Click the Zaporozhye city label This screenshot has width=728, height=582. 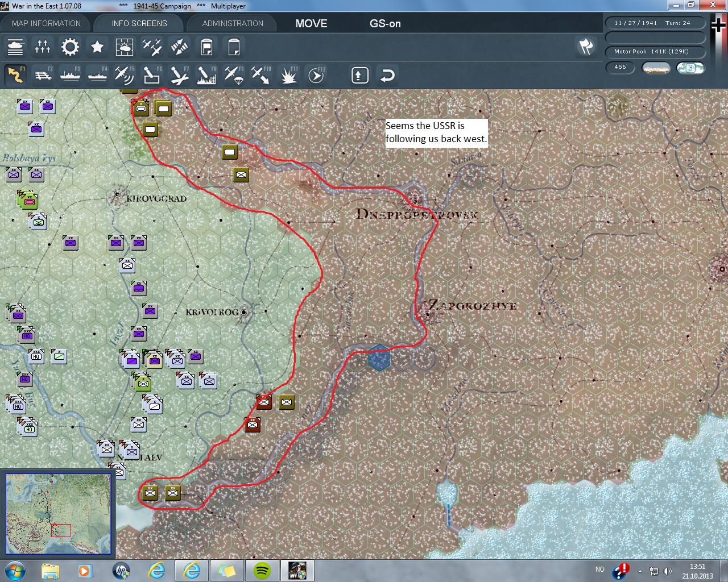coord(473,305)
